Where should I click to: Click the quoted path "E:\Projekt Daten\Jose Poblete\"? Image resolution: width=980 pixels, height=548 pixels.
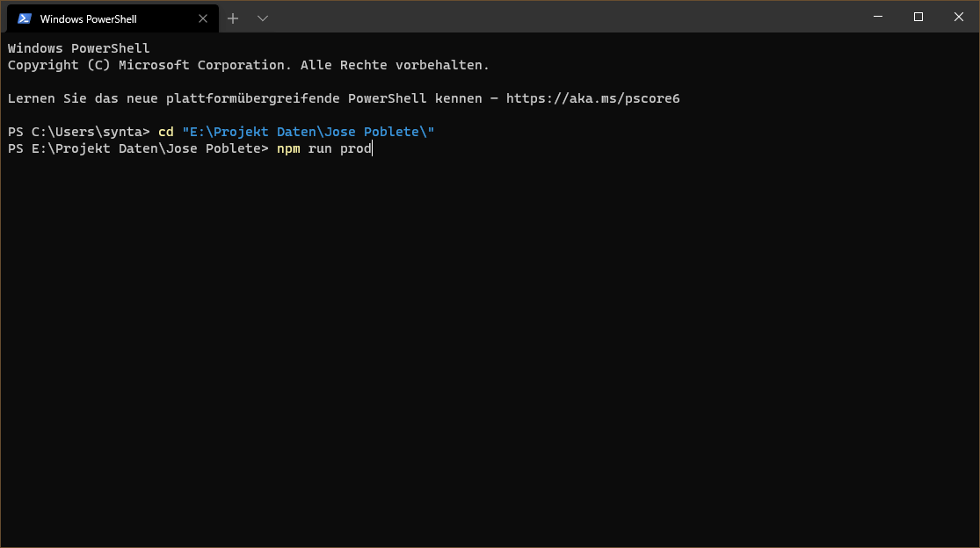(x=308, y=132)
